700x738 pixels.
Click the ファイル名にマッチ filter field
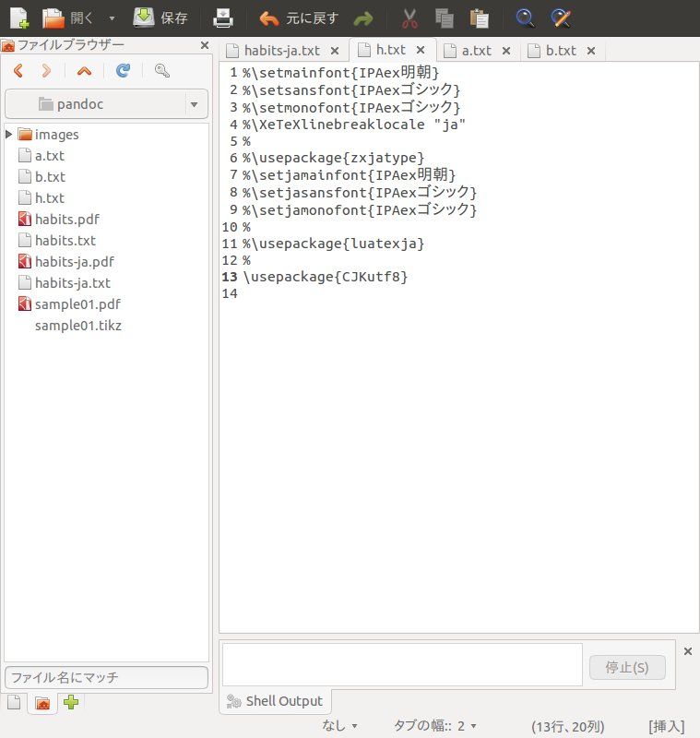tap(106, 677)
